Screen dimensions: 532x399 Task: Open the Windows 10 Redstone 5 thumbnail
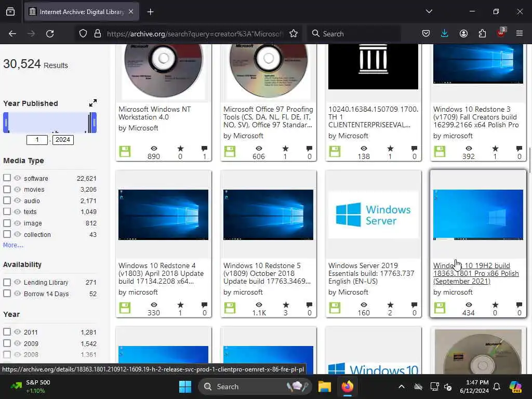tap(268, 215)
